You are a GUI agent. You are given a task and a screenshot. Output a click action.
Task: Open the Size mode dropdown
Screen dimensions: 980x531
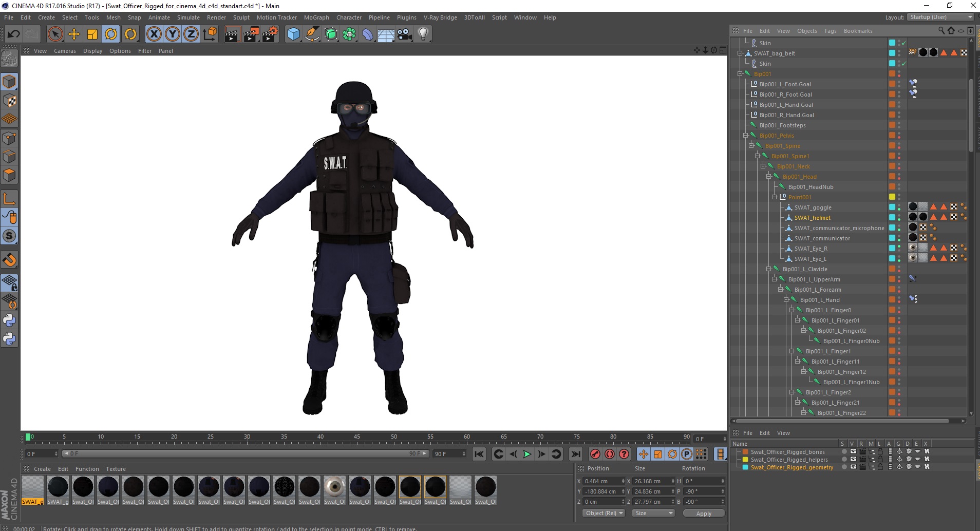653,513
